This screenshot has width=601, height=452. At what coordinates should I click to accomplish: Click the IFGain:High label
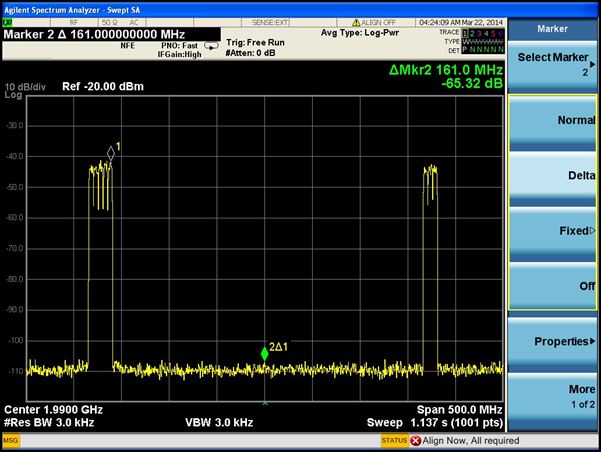[x=179, y=54]
